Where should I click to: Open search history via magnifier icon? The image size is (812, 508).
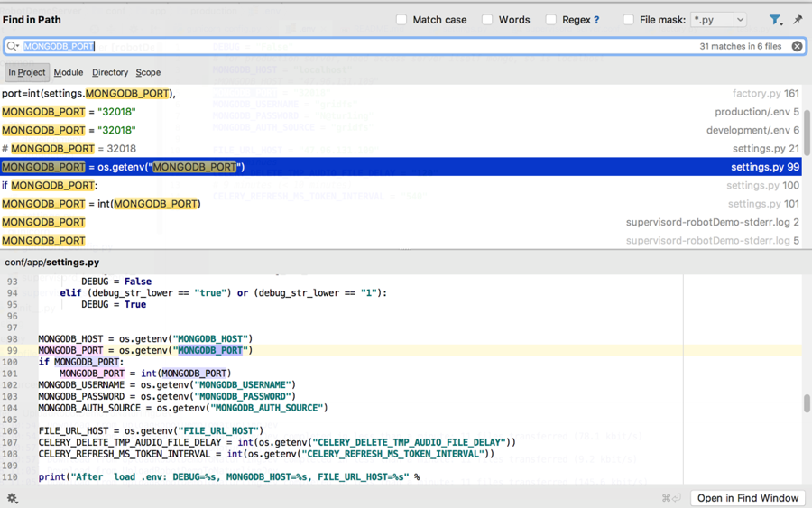click(13, 46)
